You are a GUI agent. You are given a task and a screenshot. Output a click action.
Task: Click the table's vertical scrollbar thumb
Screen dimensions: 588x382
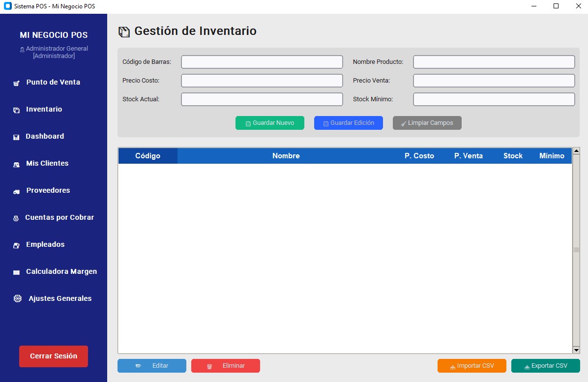(576, 250)
